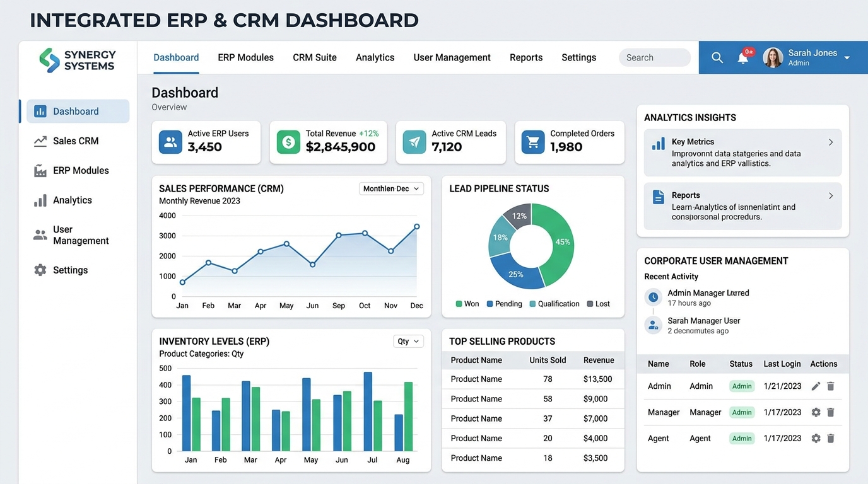
Task: Expand the Sarah Jones account dropdown arrow
Action: (x=847, y=58)
